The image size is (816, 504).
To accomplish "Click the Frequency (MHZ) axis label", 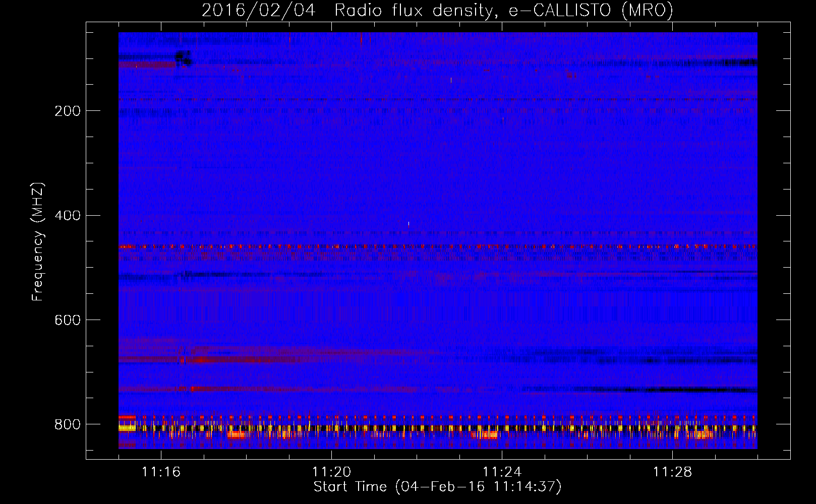I will click(x=38, y=242).
